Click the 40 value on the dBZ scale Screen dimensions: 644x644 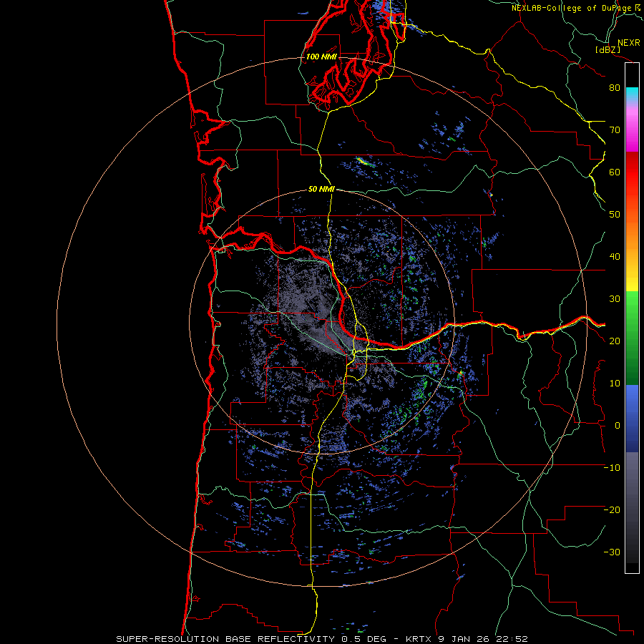point(615,257)
